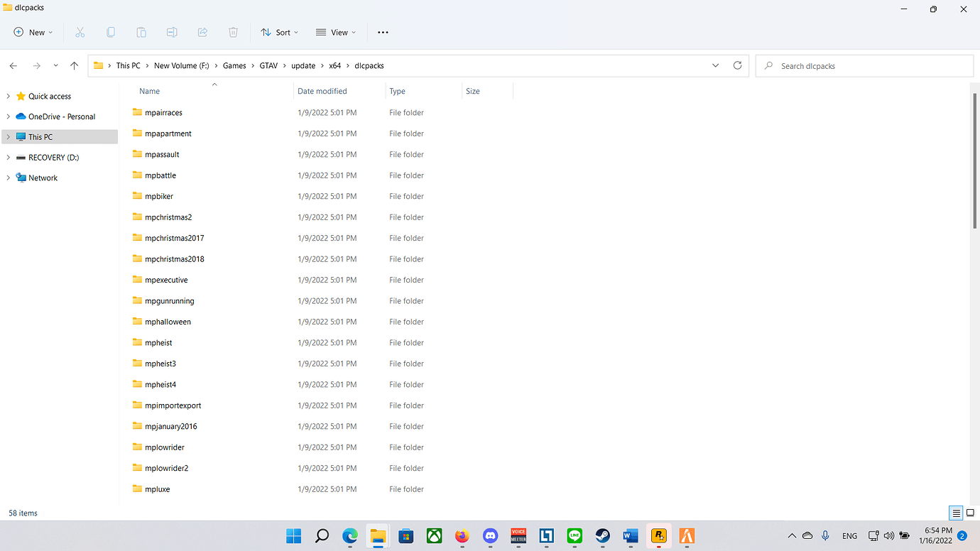Switch to details view layout
This screenshot has height=551, width=980.
(955, 513)
